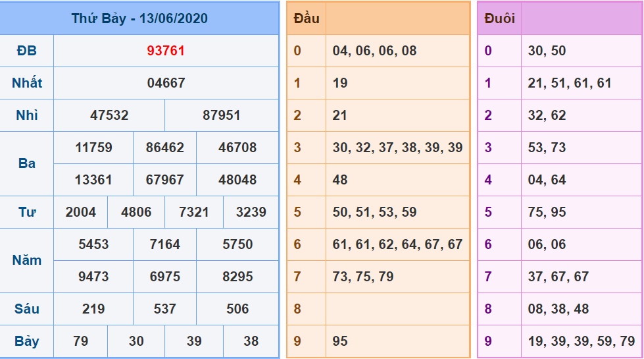
Task: Select third prize number 86462
Action: click(164, 148)
